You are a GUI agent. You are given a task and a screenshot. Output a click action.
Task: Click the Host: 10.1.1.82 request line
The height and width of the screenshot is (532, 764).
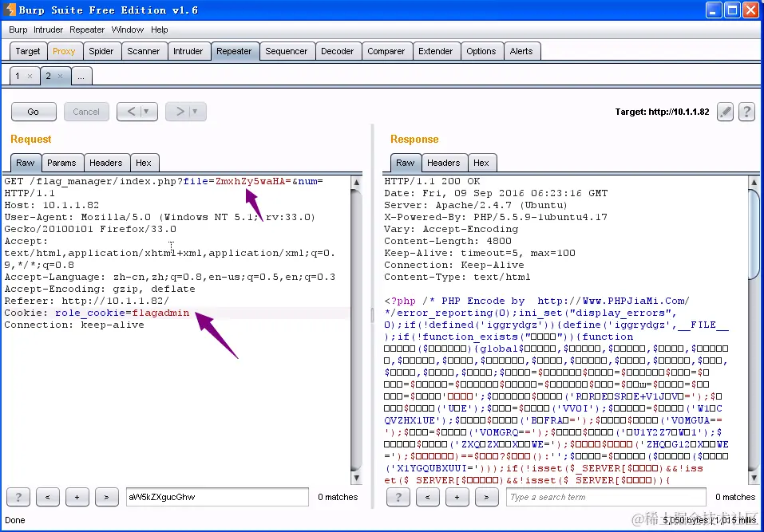[52, 205]
